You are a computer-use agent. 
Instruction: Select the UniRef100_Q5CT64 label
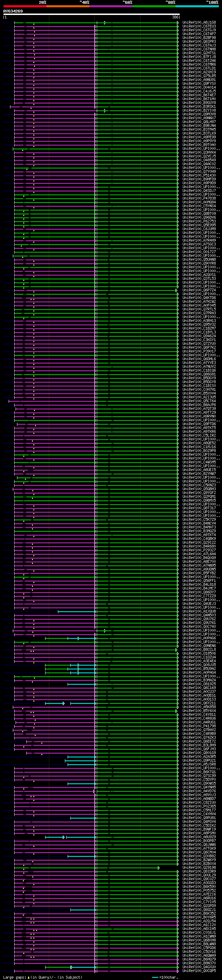(x=199, y=401)
